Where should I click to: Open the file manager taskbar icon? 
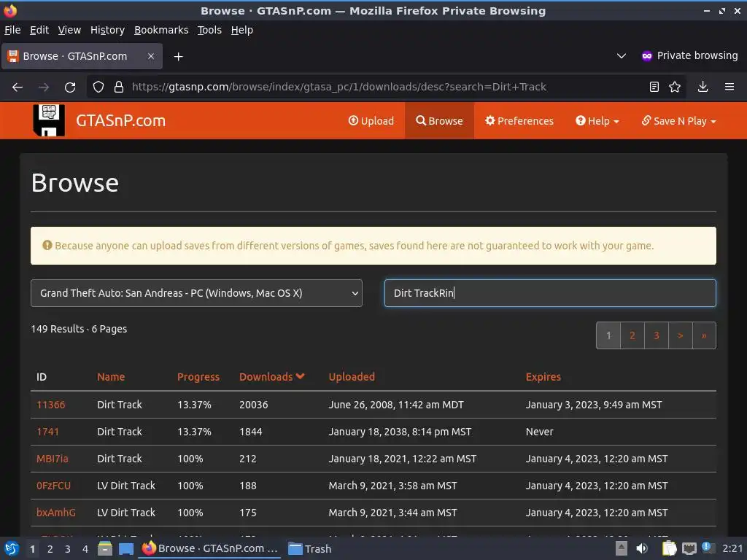tap(105, 548)
